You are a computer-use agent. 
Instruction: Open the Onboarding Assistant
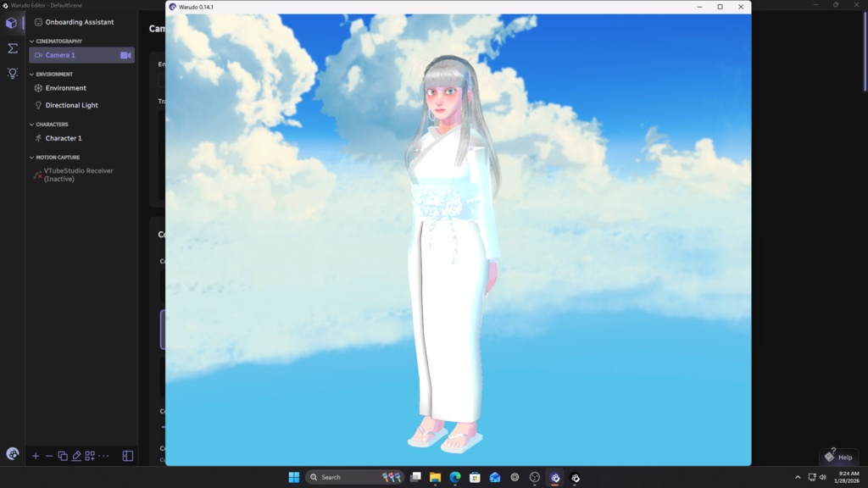pos(76,22)
